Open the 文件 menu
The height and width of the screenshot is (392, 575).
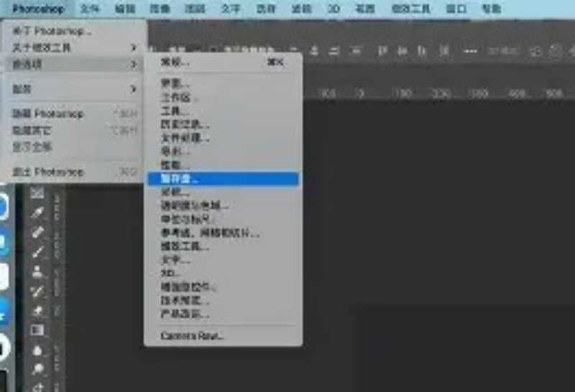[x=90, y=9]
